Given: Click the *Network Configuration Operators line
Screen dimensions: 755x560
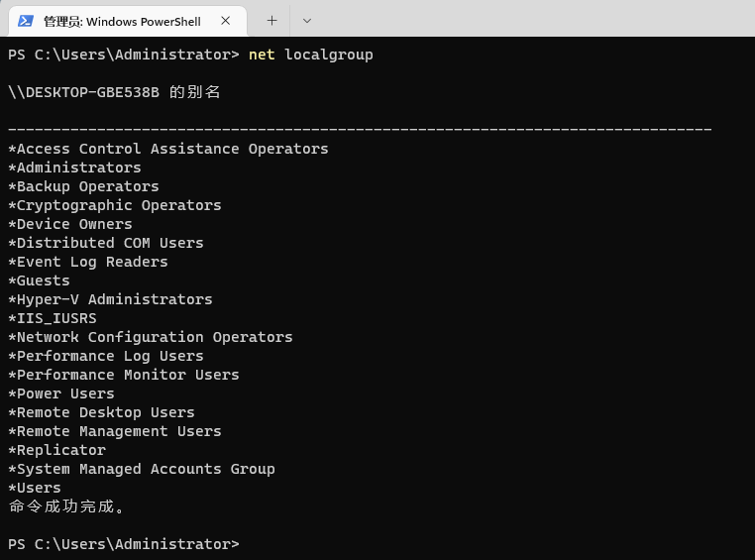Looking at the screenshot, I should 151,337.
